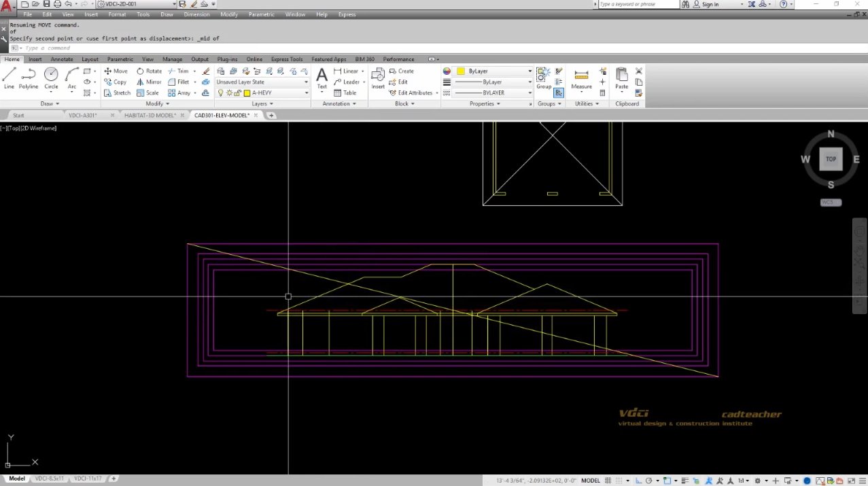
Task: Toggle the layer visibility lightbulb icon
Action: tap(220, 92)
